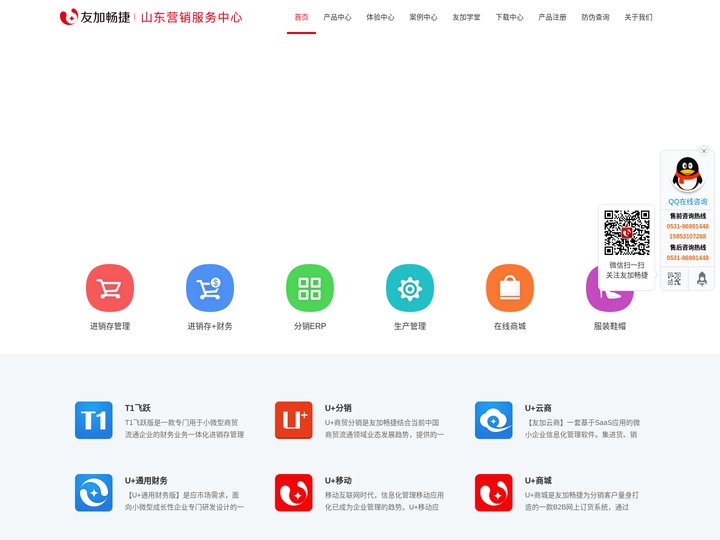Screen dimensions: 720x540
Task: Open the 产品中心 menu item
Action: coord(337,17)
